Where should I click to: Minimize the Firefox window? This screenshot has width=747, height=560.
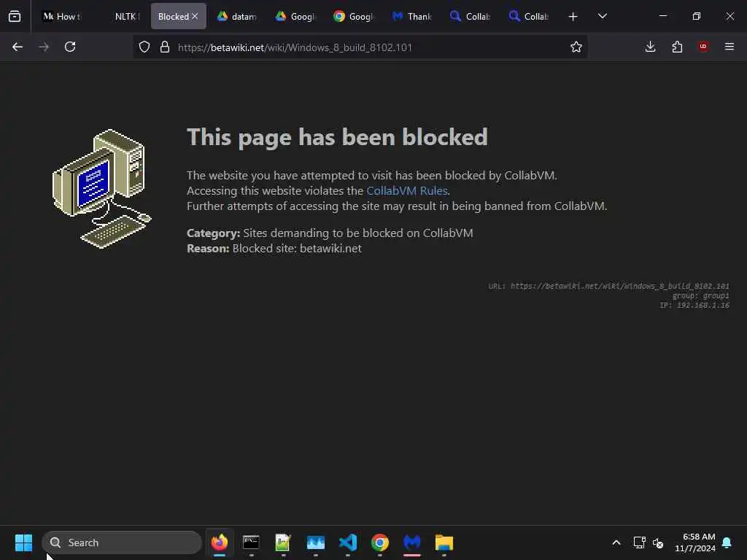pyautogui.click(x=662, y=16)
